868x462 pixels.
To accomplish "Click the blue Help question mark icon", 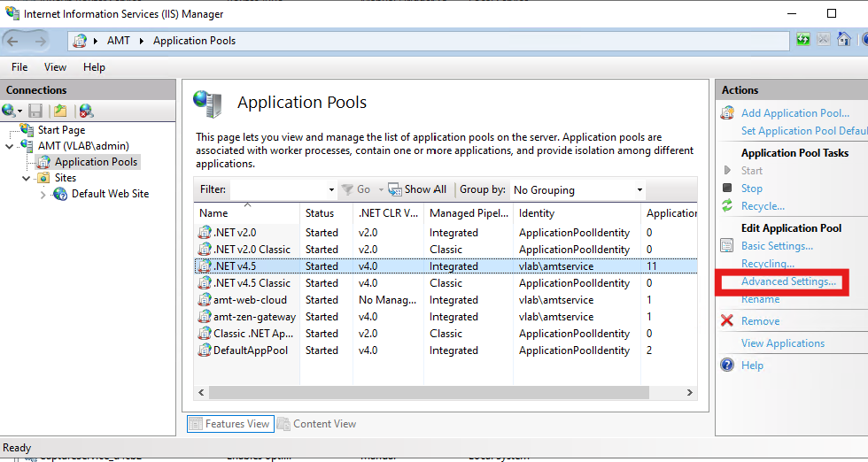I will coord(727,365).
